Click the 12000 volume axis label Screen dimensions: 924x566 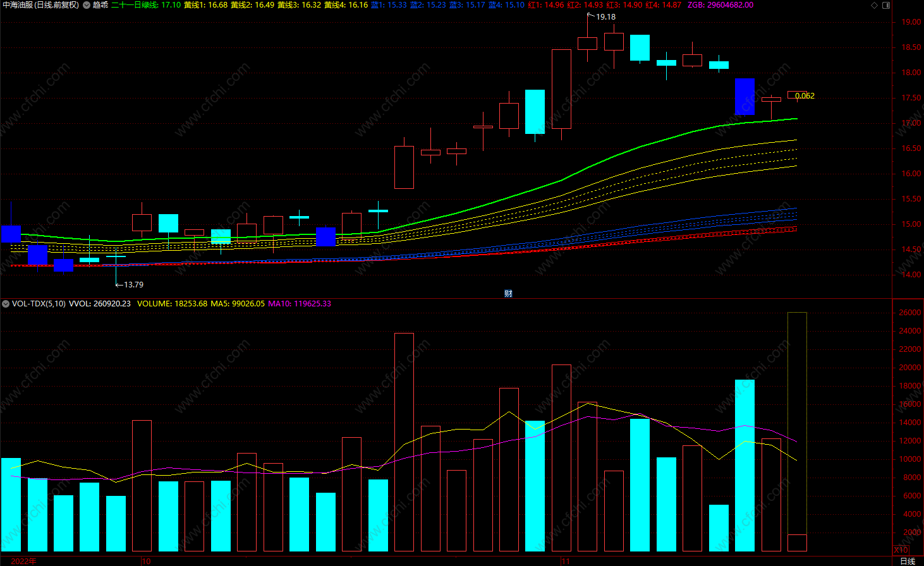coord(909,441)
